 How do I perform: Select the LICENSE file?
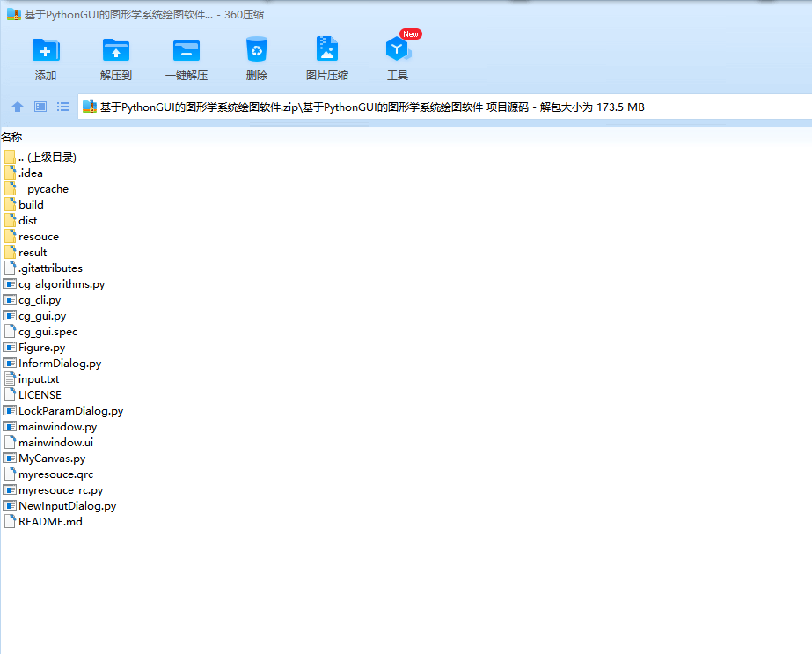tap(33, 395)
